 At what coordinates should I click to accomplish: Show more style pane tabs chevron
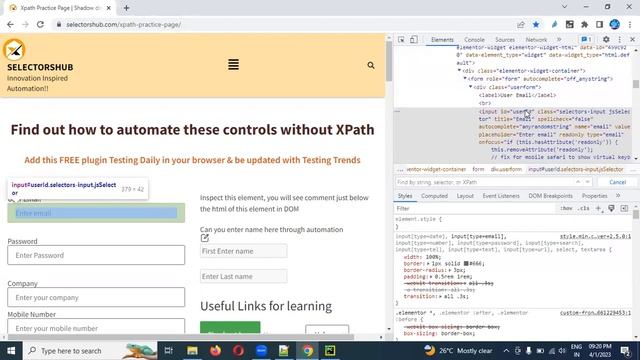coord(618,196)
